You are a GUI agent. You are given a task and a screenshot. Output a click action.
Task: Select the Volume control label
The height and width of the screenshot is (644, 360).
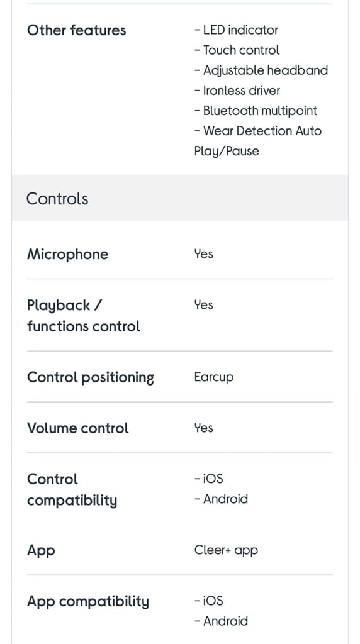pyautogui.click(x=77, y=428)
